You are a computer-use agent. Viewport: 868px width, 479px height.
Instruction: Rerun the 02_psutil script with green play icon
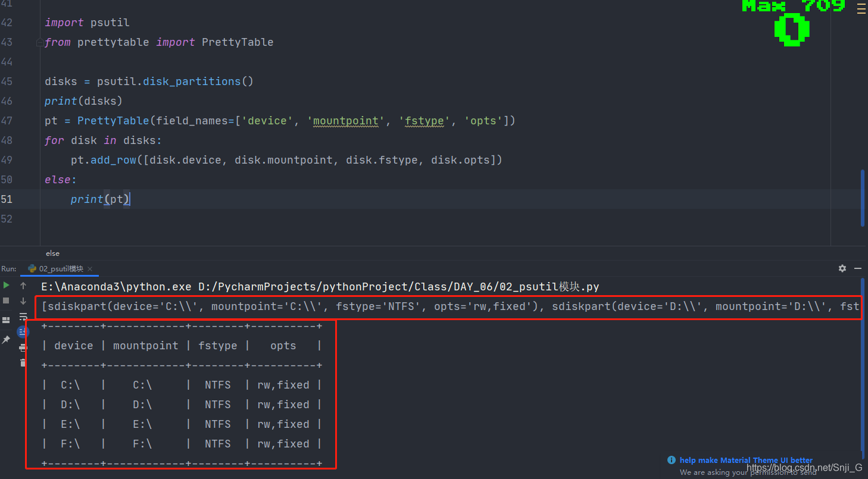point(7,286)
